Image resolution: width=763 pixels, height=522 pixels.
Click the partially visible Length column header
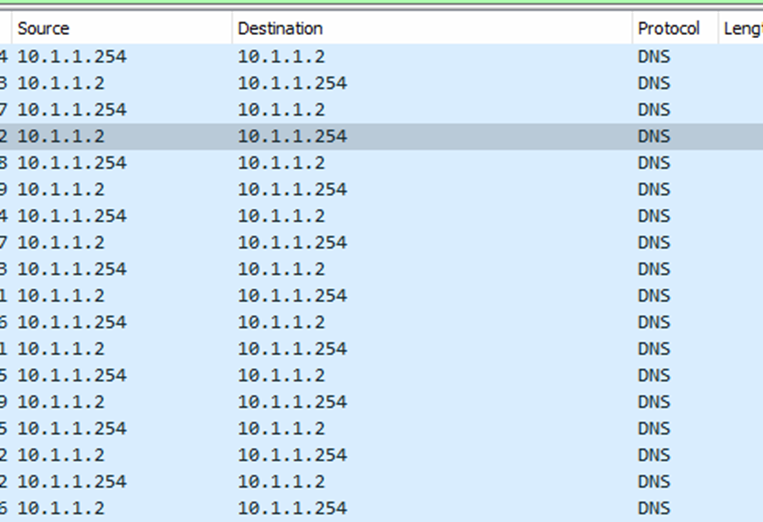pyautogui.click(x=742, y=29)
